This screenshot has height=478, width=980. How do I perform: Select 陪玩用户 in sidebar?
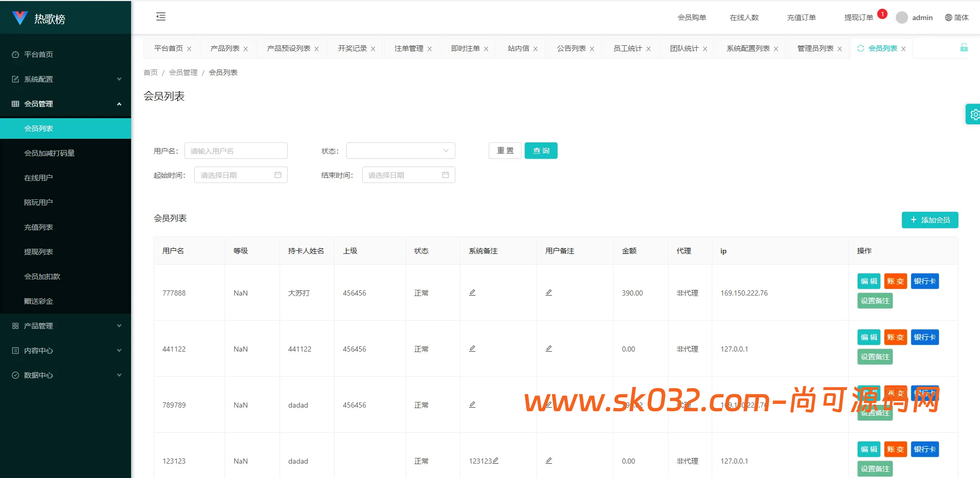[x=66, y=203]
